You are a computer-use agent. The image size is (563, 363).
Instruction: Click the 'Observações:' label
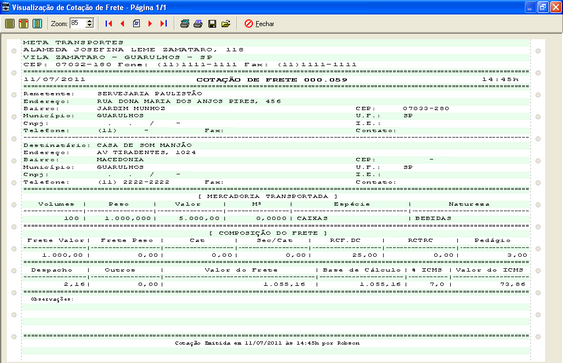click(x=52, y=299)
